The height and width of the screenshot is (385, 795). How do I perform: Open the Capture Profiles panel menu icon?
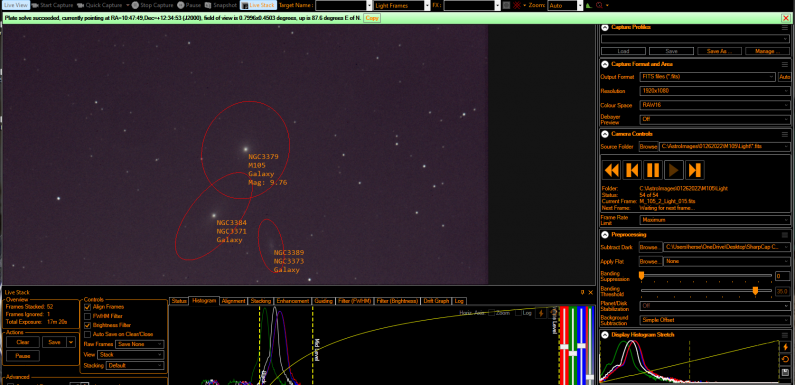click(x=785, y=27)
